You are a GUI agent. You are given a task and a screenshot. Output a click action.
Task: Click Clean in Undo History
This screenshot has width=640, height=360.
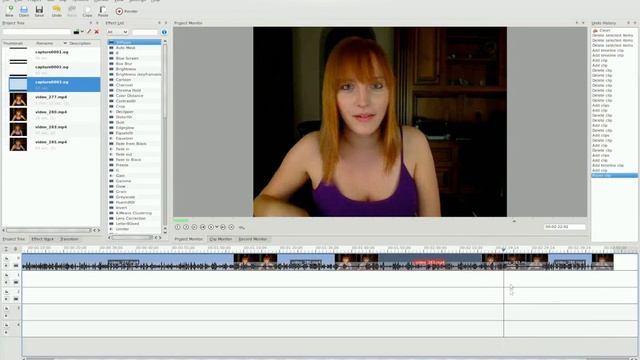[x=604, y=31]
